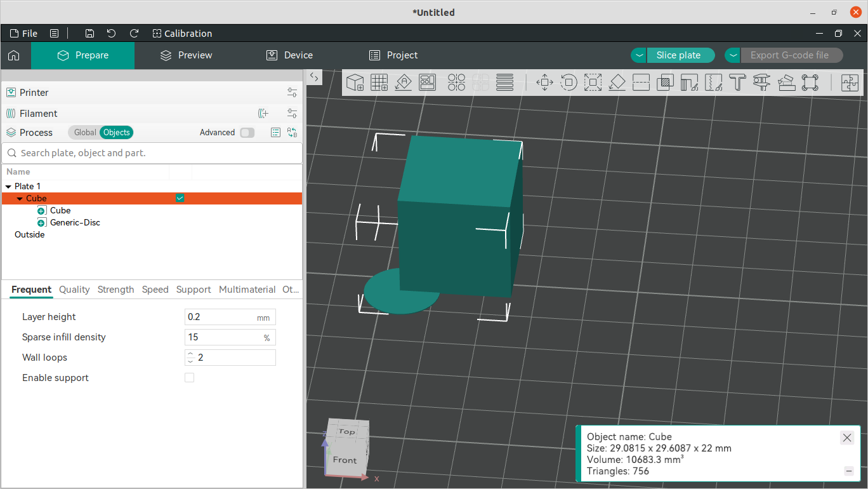
Task: Collapse the selected Cube object node
Action: click(x=20, y=199)
